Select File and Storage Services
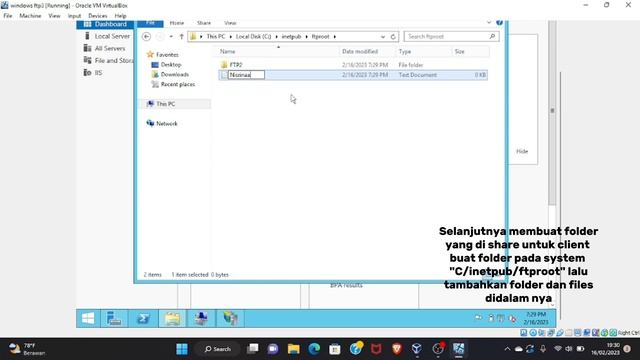This screenshot has width=640, height=360. [x=108, y=60]
